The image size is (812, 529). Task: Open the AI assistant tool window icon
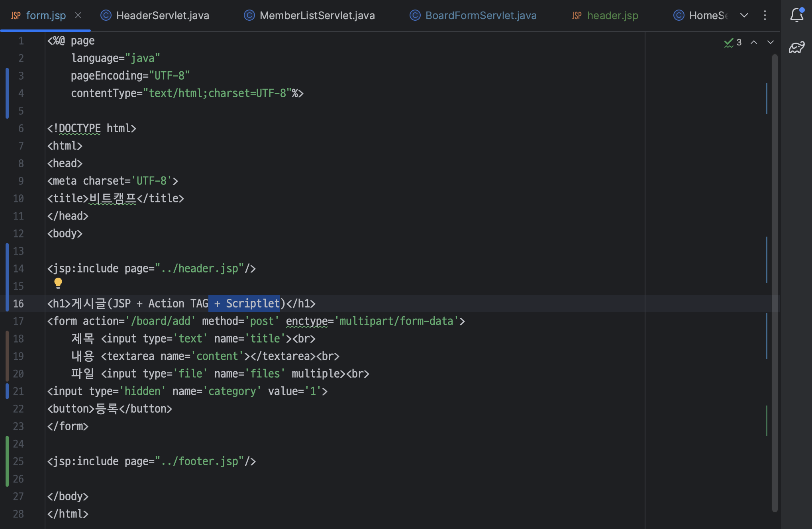(x=796, y=47)
